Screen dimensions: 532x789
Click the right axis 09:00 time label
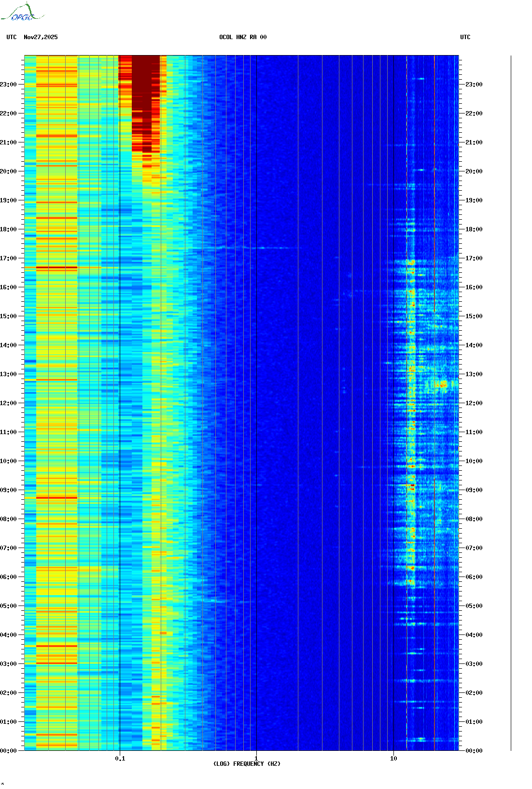click(474, 490)
